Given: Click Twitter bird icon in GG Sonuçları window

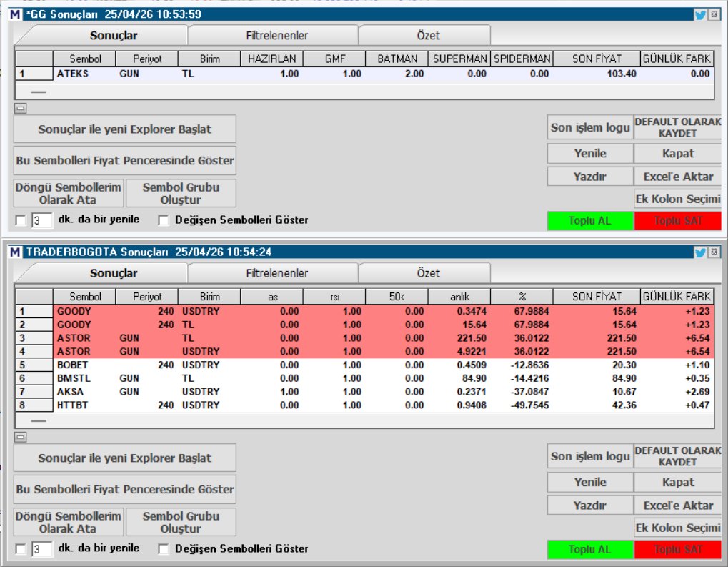Looking at the screenshot, I should (x=700, y=14).
